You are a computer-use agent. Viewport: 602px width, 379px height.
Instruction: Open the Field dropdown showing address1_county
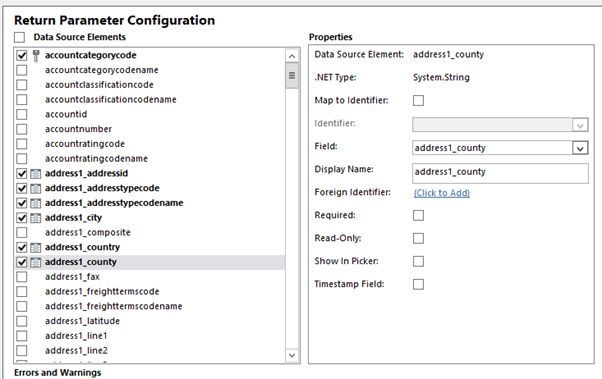click(x=580, y=148)
